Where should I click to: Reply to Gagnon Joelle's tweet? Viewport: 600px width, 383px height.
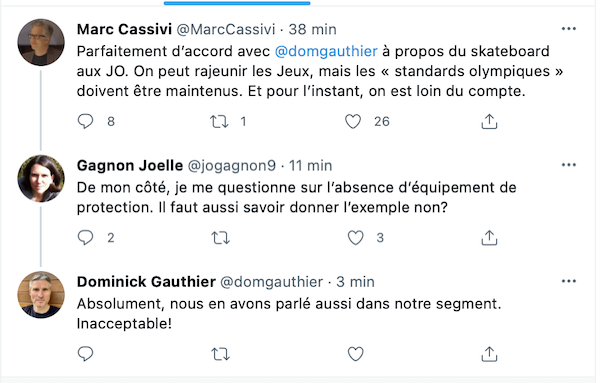click(85, 238)
